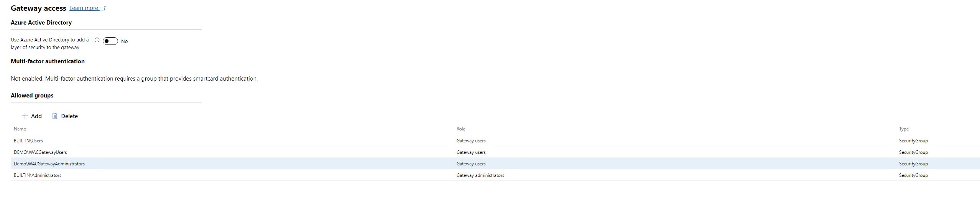Sort by the Type column header
This screenshot has height=198, width=980.
coord(904,129)
